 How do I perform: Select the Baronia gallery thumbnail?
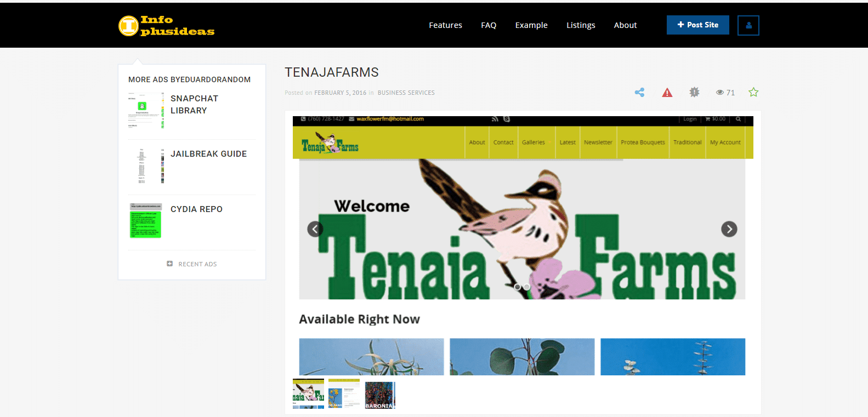[x=379, y=395]
